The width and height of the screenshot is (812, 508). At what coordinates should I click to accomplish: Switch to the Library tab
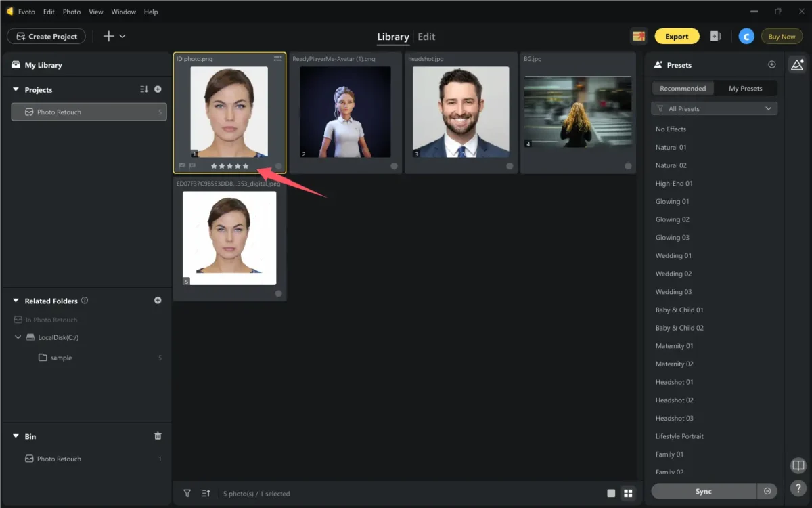pyautogui.click(x=393, y=37)
